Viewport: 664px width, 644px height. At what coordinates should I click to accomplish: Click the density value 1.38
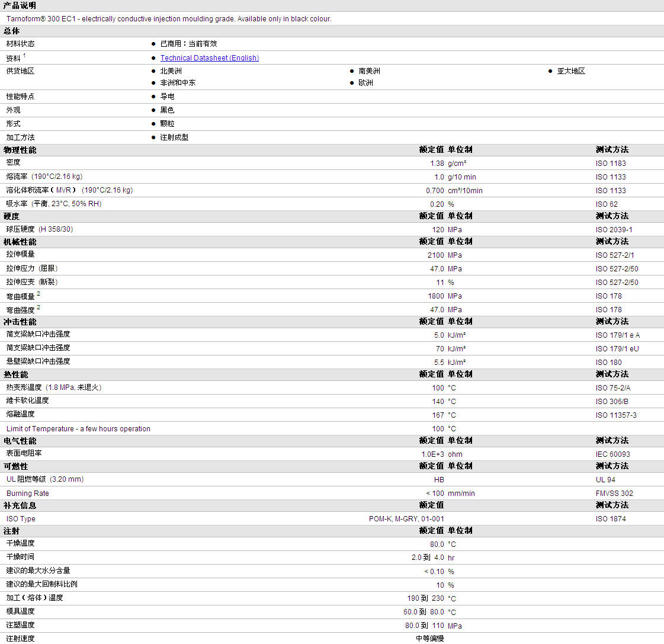(x=437, y=164)
